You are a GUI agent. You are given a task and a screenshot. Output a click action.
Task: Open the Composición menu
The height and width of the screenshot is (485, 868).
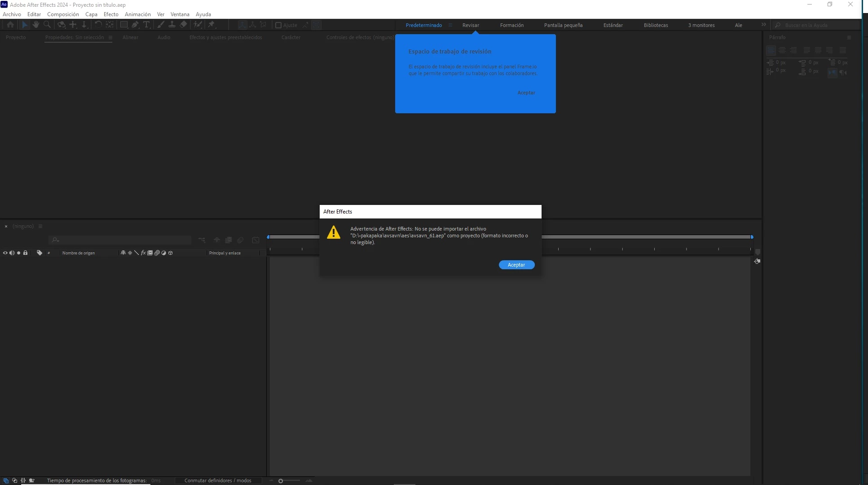coord(63,14)
